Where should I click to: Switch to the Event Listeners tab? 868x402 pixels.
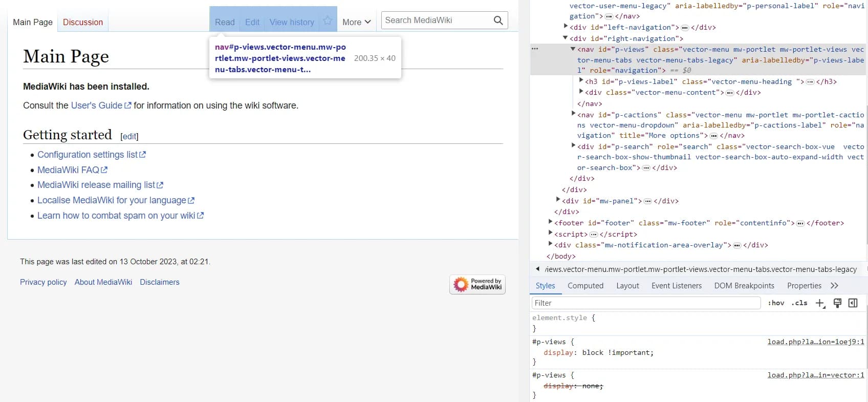(677, 286)
